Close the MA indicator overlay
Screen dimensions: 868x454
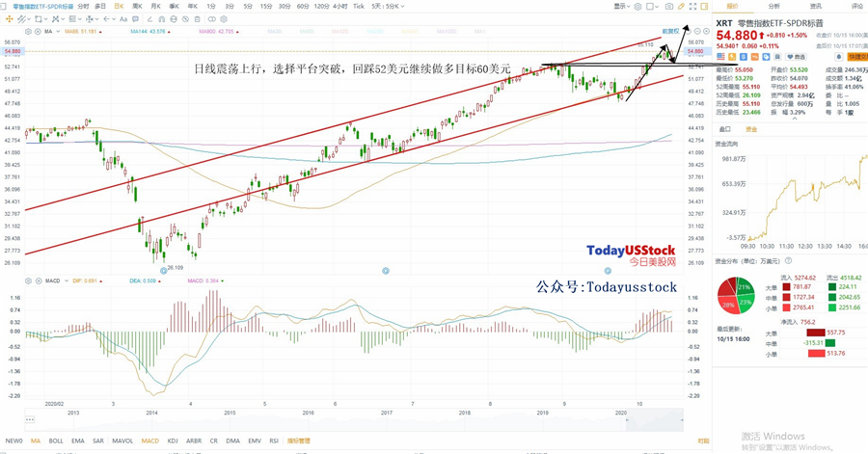click(x=38, y=32)
